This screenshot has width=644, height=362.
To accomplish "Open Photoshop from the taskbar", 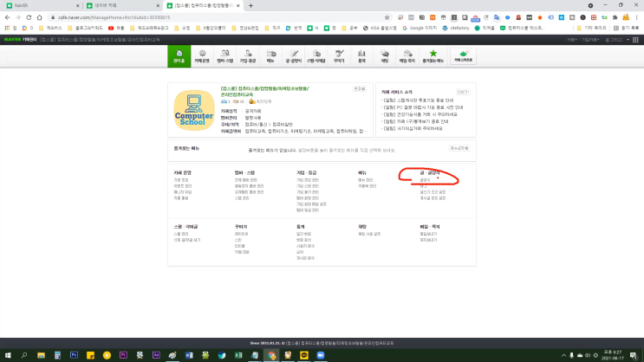I will pos(74,355).
